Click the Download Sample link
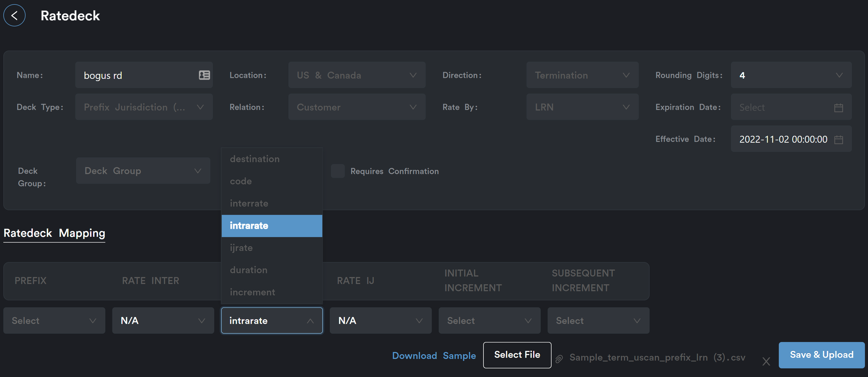868x377 pixels. [x=434, y=356]
